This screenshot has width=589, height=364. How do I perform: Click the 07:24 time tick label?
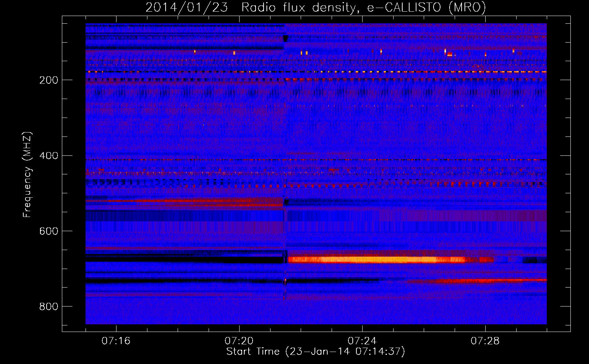(362, 341)
